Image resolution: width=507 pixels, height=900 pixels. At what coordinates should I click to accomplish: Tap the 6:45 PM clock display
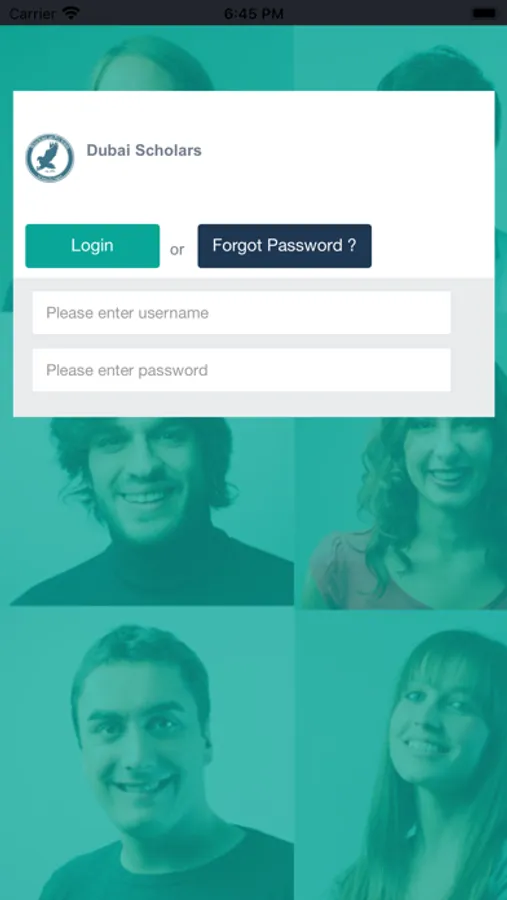253,13
